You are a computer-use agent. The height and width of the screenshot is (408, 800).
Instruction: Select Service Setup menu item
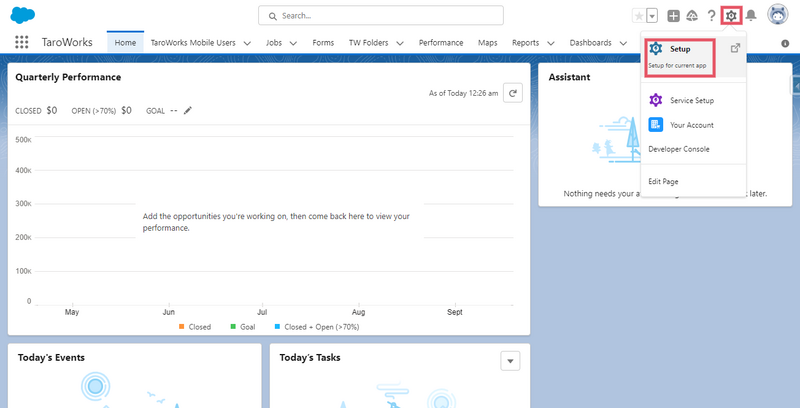point(692,100)
